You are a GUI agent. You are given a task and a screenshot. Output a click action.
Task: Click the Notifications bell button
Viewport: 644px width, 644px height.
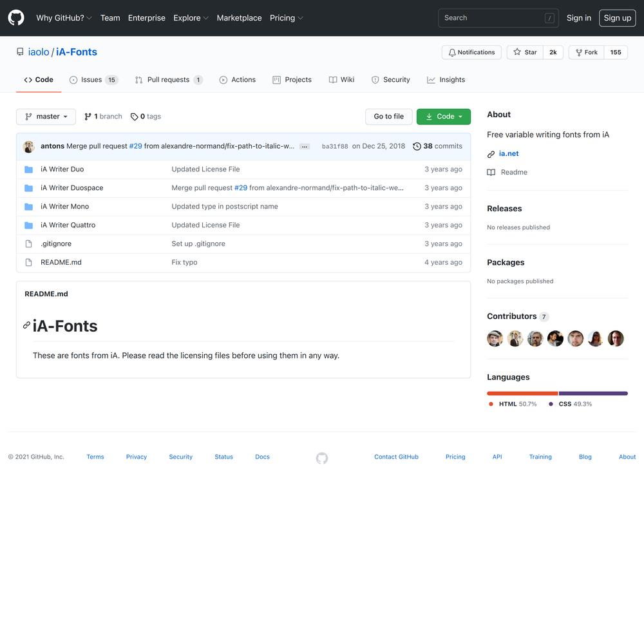(x=471, y=52)
